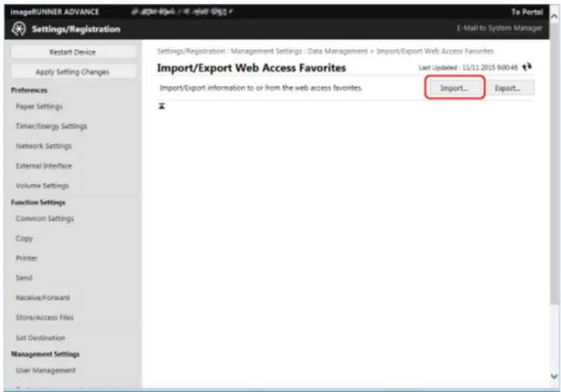Open User Management settings
Image resolution: width=561 pixels, height=392 pixels.
(45, 370)
